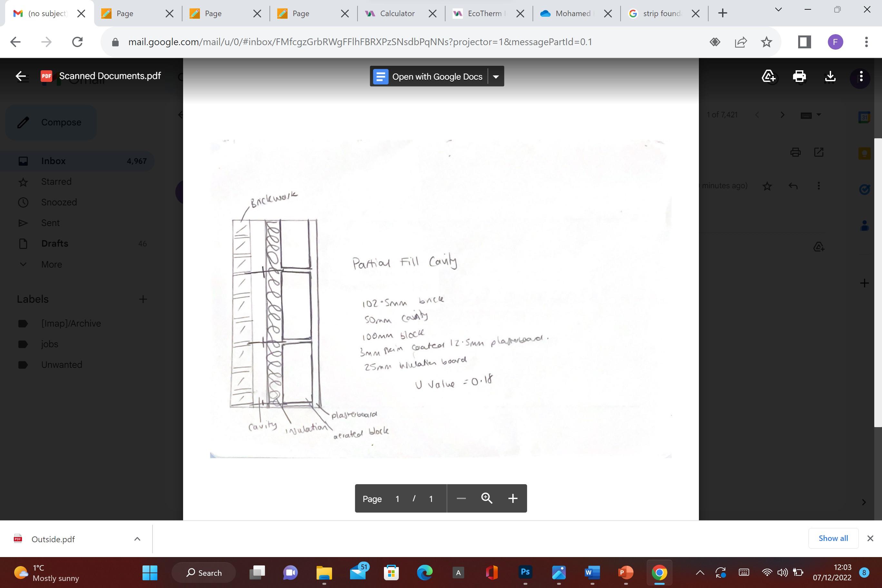Open Chrome's tab search dropdown

(x=778, y=10)
